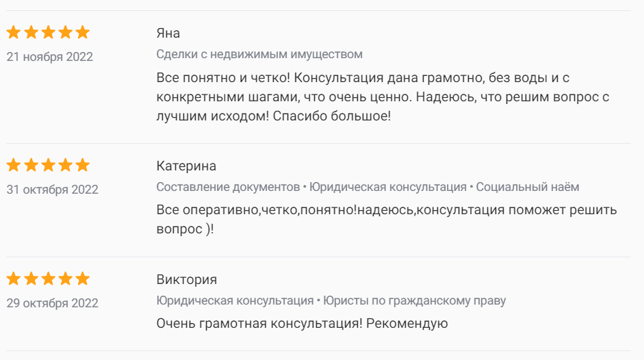This screenshot has height=360, width=644.
Task: Click the date 21 ноября 2022
Action: pos(50,57)
